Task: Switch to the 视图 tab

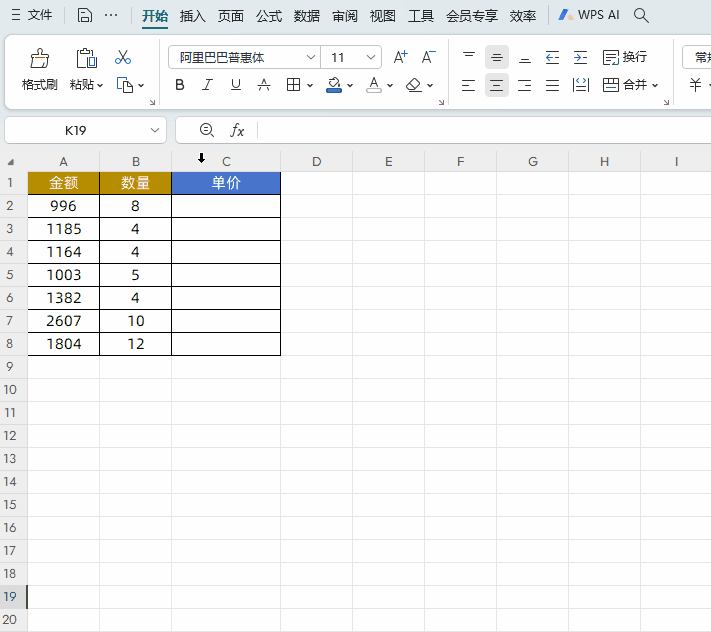Action: point(383,16)
